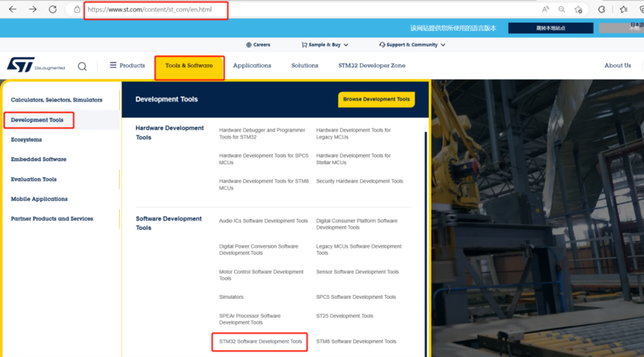Open STM32 Software Development Tools link
644x357 pixels.
tap(260, 342)
